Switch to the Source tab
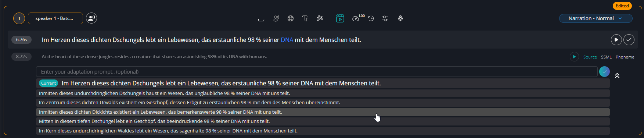Image resolution: width=644 pixels, height=138 pixels. [590, 57]
